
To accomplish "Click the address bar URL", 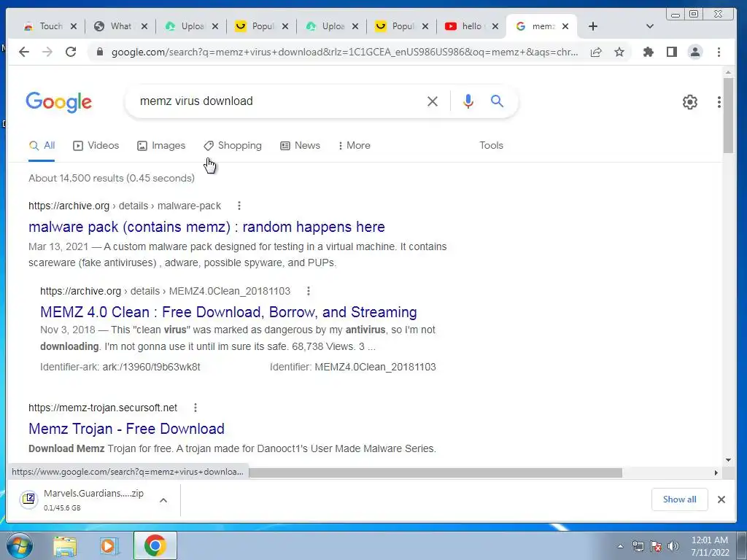I will pyautogui.click(x=344, y=52).
